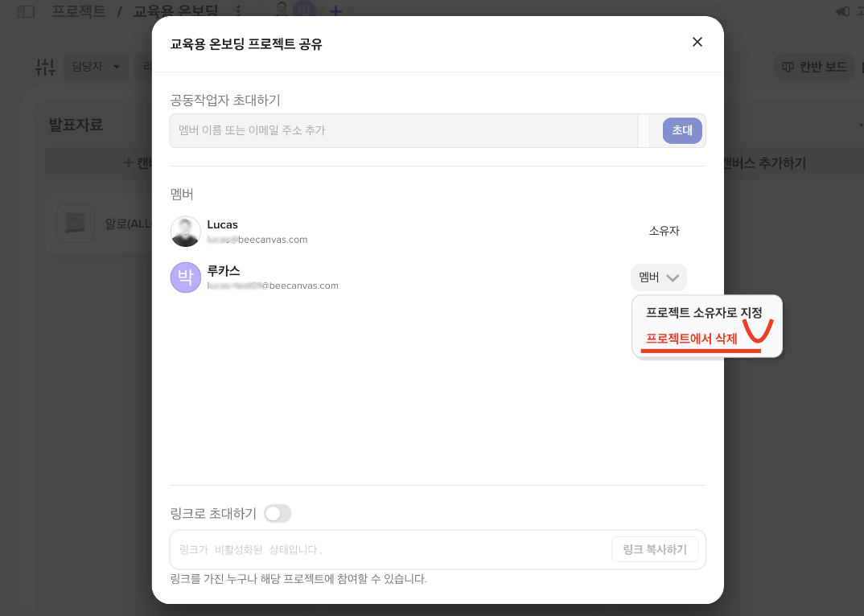
Task: Toggle the sidebar panel icon
Action: coord(26,12)
